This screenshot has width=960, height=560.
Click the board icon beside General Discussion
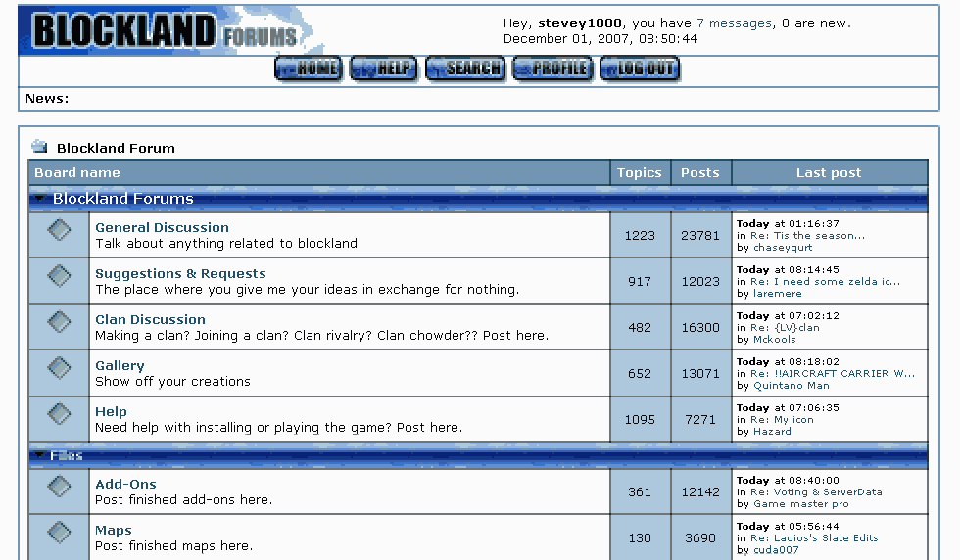pos(60,231)
